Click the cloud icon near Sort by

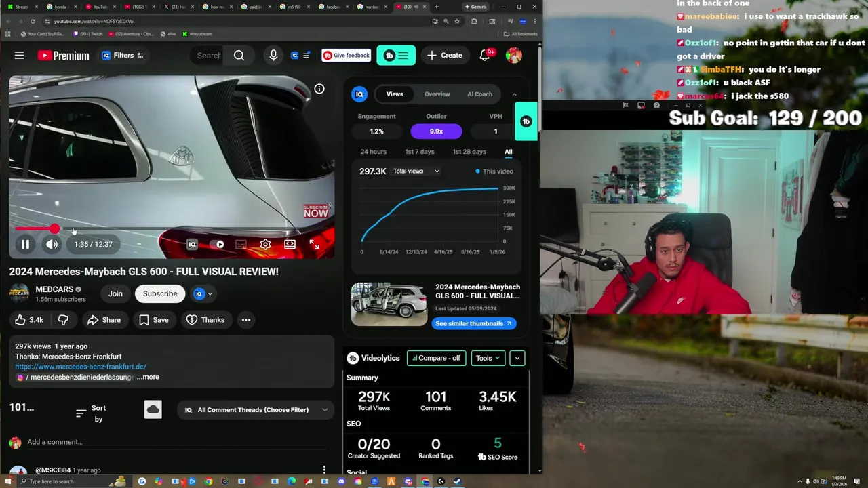(x=153, y=409)
